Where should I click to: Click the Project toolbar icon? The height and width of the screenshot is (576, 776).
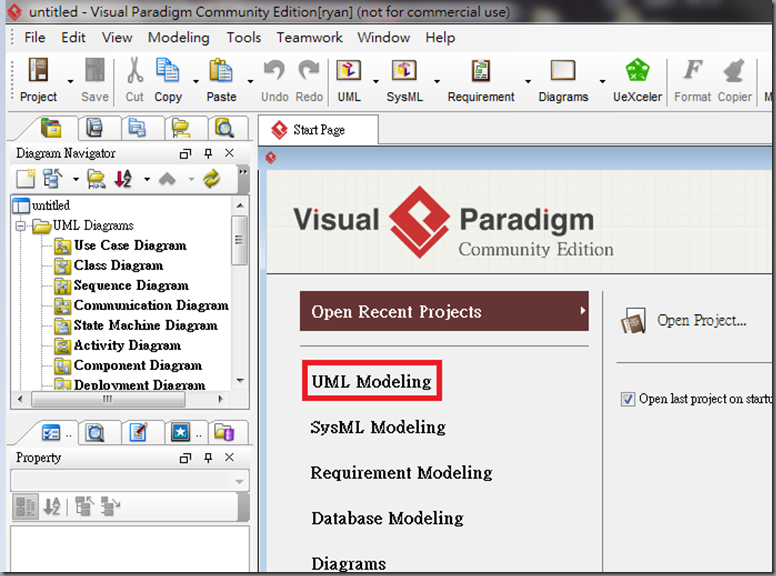[x=38, y=69]
